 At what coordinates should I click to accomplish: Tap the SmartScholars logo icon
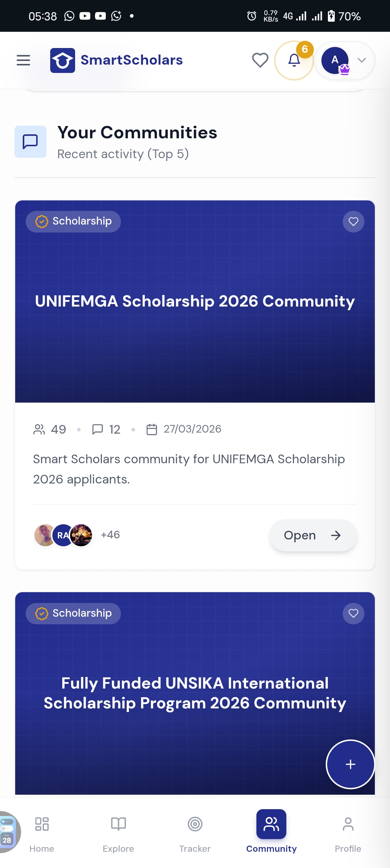tap(62, 60)
